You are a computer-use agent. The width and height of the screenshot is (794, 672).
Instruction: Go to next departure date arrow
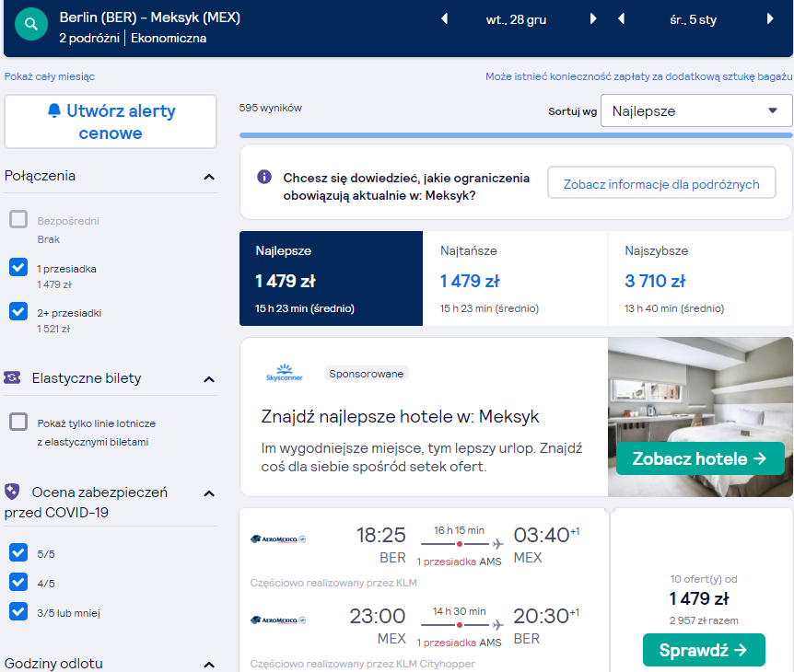[x=593, y=19]
